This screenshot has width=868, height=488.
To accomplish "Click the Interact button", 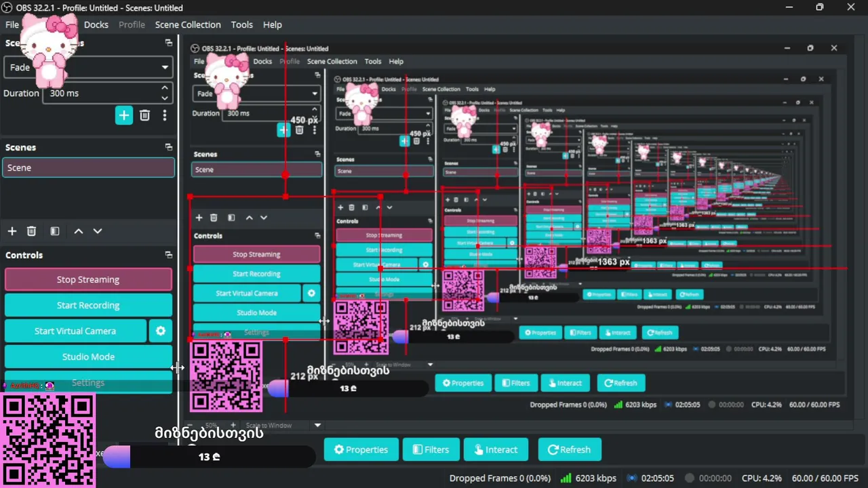I will point(495,449).
